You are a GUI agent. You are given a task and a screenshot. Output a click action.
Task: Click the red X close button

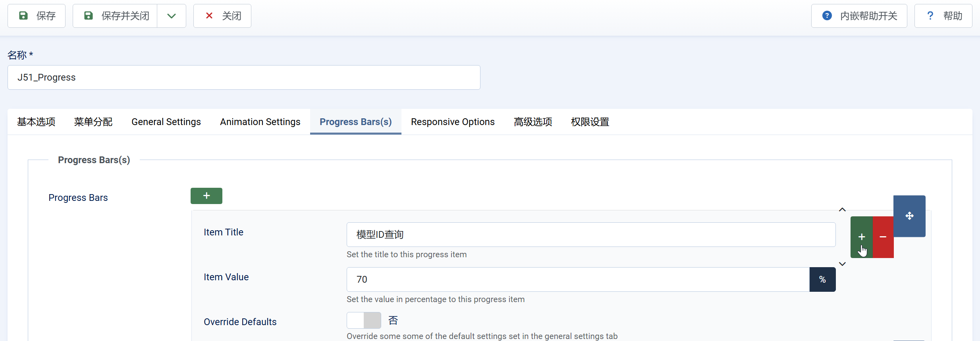(x=222, y=16)
